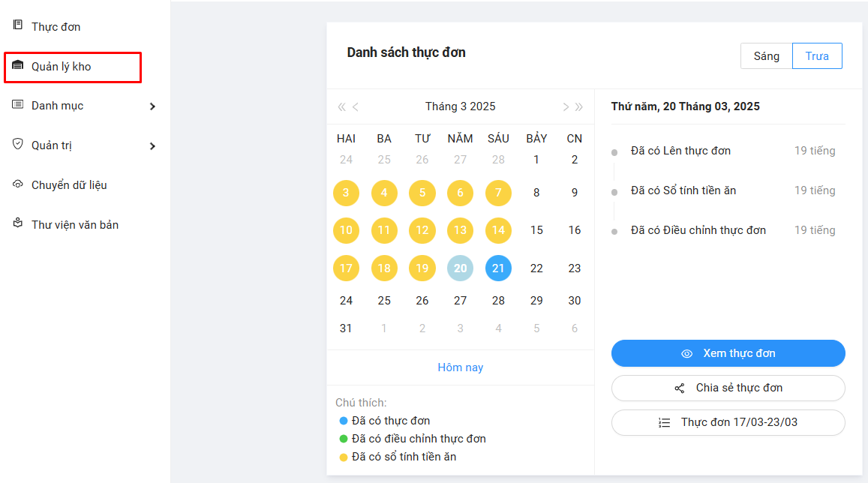The width and height of the screenshot is (868, 483).
Task: Click the Quản trị shield icon
Action: pyautogui.click(x=18, y=145)
